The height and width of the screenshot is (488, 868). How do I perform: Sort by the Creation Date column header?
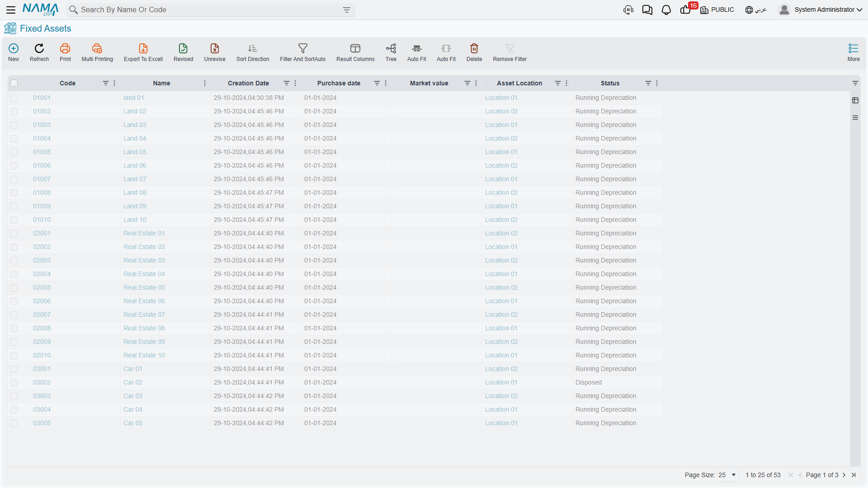[248, 83]
